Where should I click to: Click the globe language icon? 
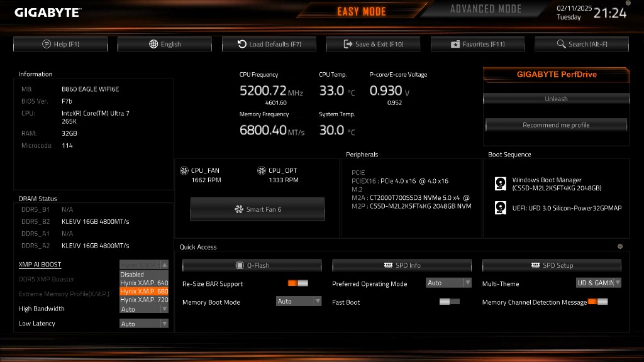click(x=153, y=44)
